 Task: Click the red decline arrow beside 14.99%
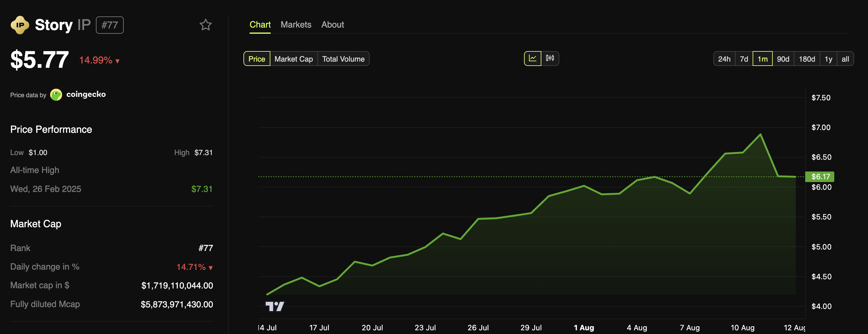(117, 61)
